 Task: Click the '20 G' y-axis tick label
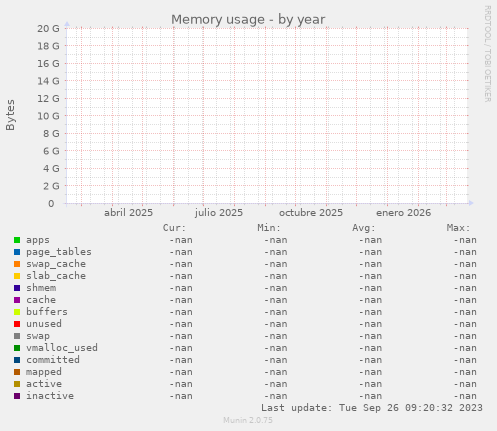pos(48,28)
